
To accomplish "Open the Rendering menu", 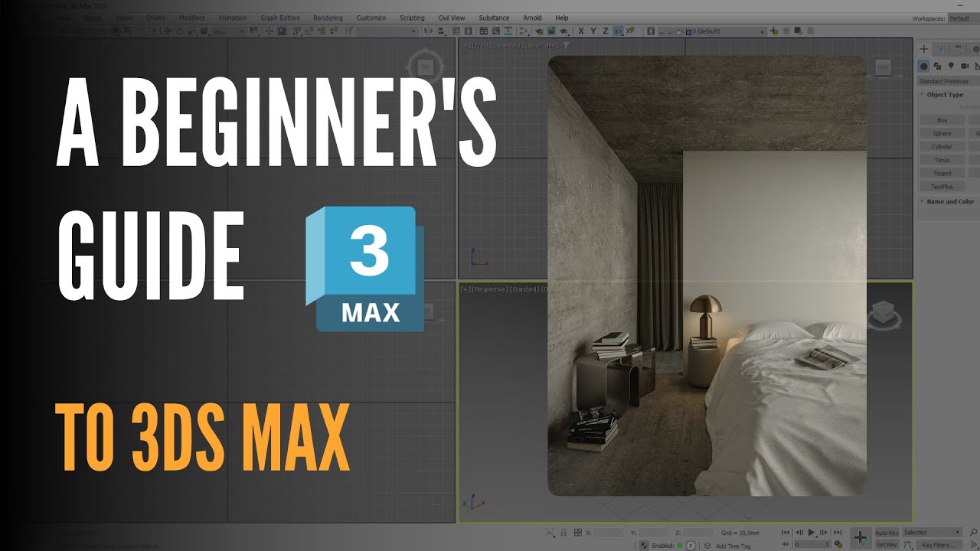I will (x=328, y=18).
